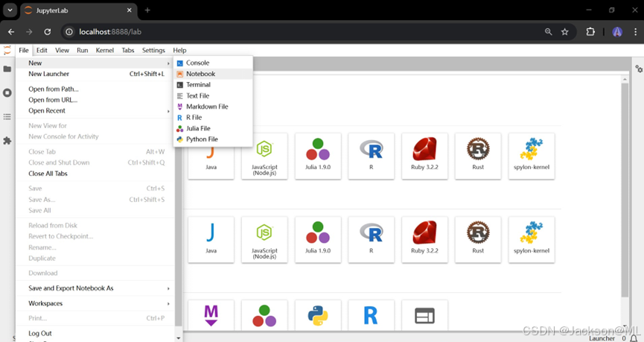Open running terminals and kernels sidebar icon

pyautogui.click(x=7, y=93)
